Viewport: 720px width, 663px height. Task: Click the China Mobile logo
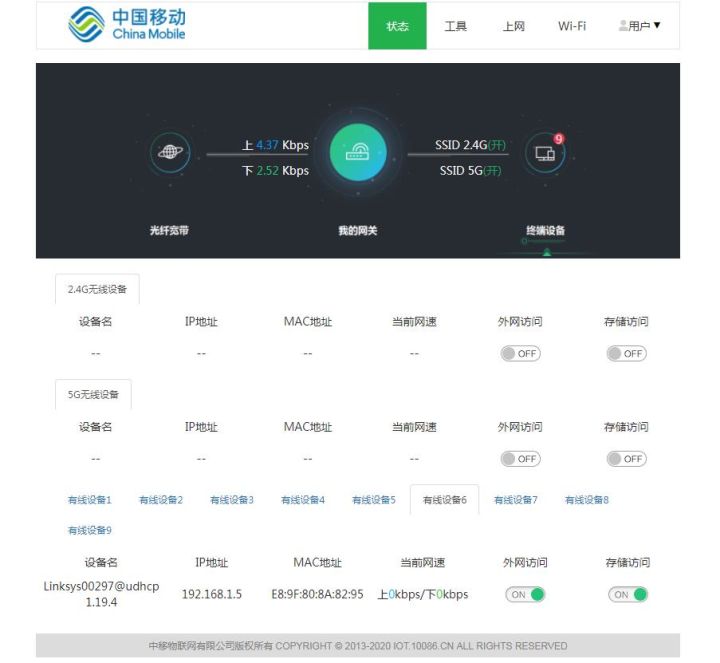[127, 25]
